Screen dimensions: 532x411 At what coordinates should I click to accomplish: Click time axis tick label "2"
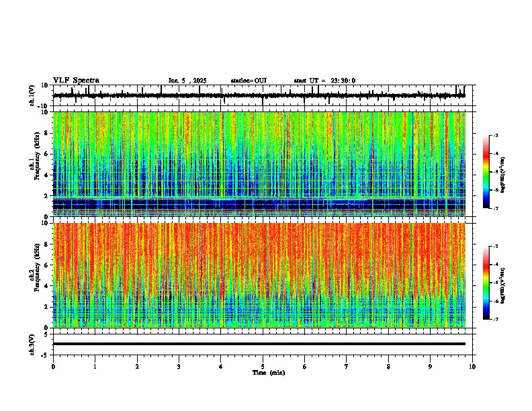coord(137,367)
